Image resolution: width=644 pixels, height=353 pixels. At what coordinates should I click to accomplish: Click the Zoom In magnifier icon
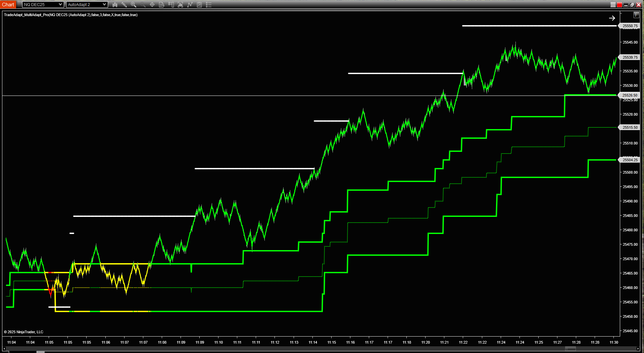134,5
